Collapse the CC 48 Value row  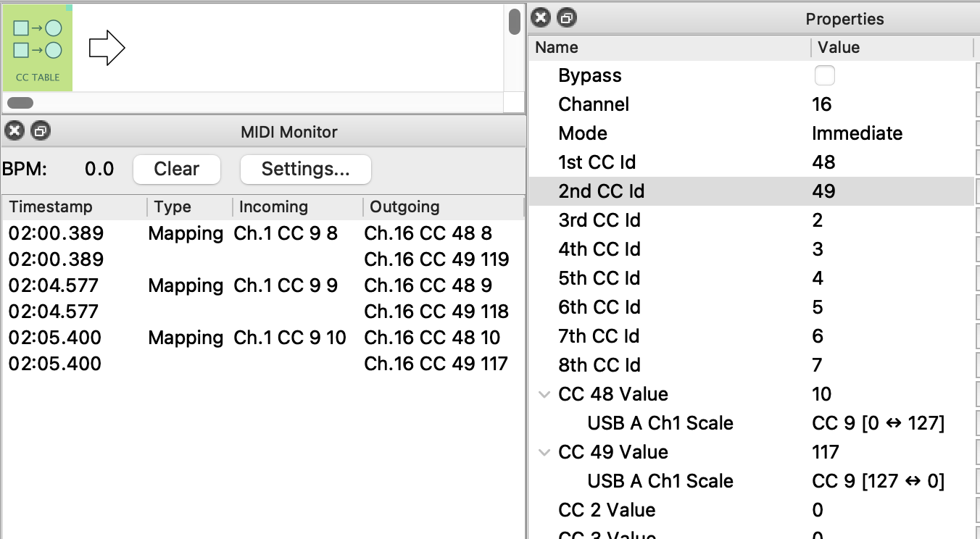(543, 395)
